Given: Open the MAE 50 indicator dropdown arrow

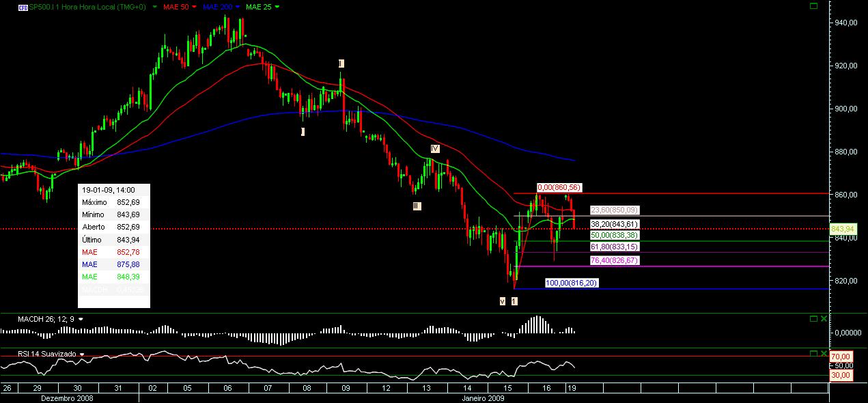Looking at the screenshot, I should coord(195,7).
